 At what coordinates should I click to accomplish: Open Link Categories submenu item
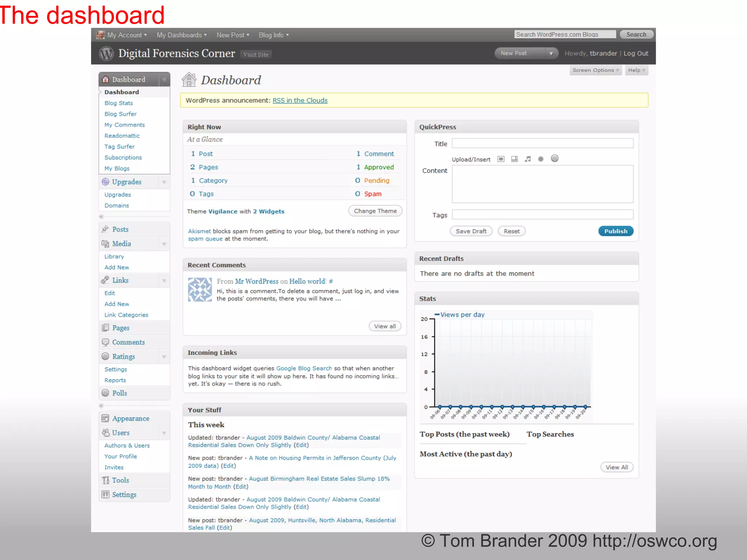tap(126, 315)
